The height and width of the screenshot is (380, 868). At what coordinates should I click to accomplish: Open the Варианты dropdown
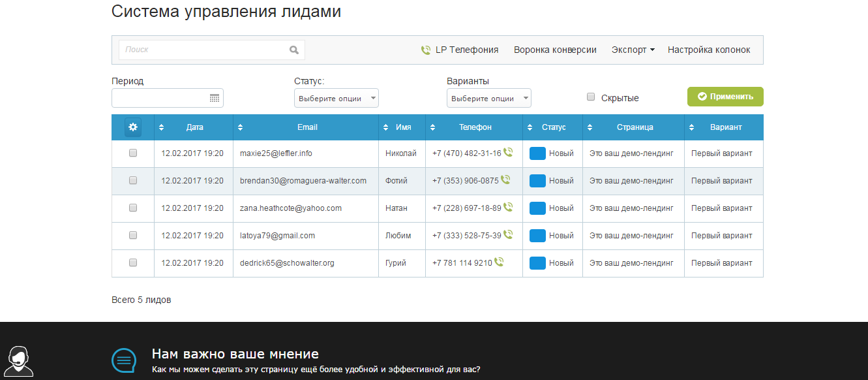click(x=488, y=98)
